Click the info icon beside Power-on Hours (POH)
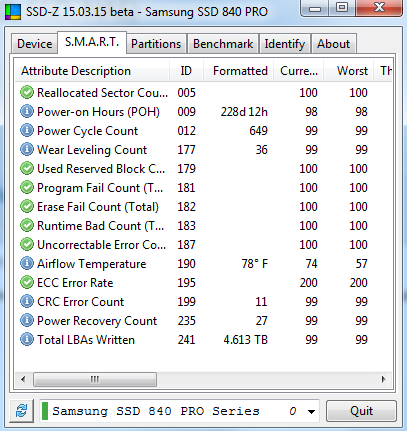The image size is (407, 431). pyautogui.click(x=27, y=111)
